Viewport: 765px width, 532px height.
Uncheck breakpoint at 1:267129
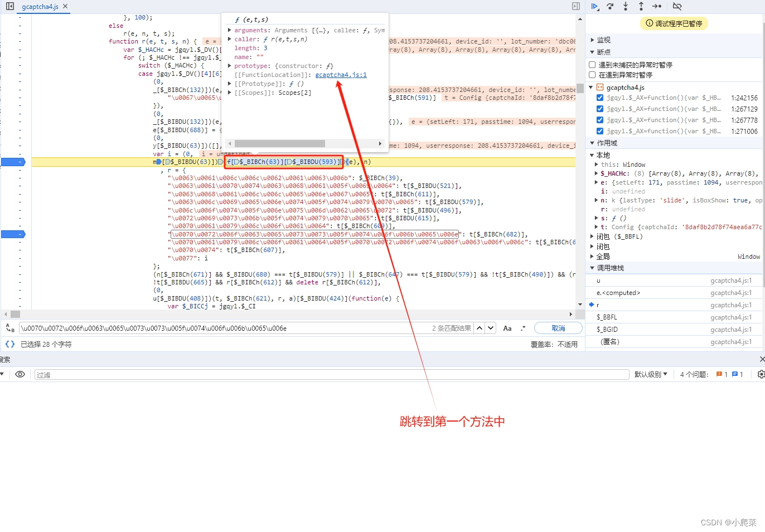600,109
